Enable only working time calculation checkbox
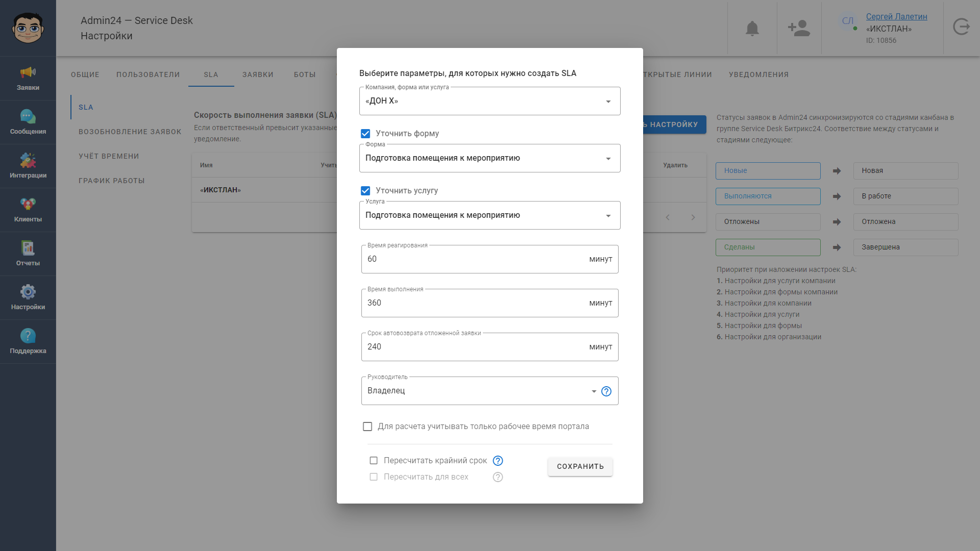 [x=367, y=427]
